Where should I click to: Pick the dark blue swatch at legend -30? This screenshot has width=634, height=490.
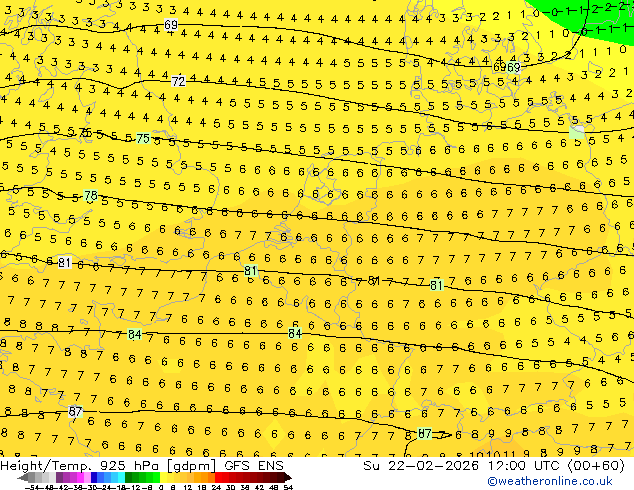pyautogui.click(x=94, y=478)
